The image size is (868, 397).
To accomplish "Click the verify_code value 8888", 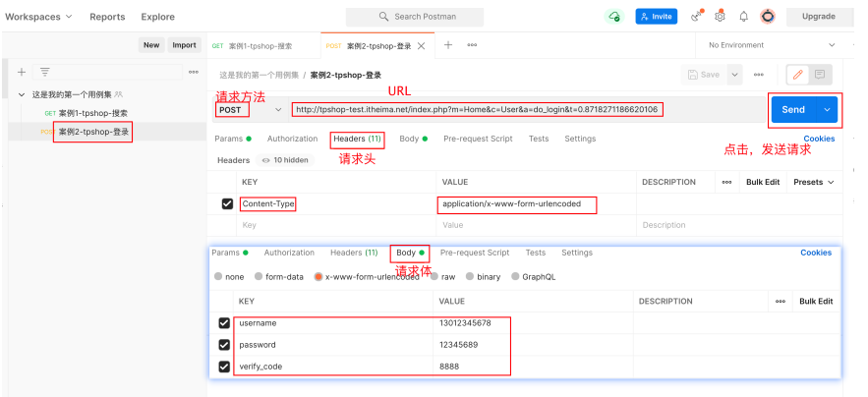I will [449, 367].
